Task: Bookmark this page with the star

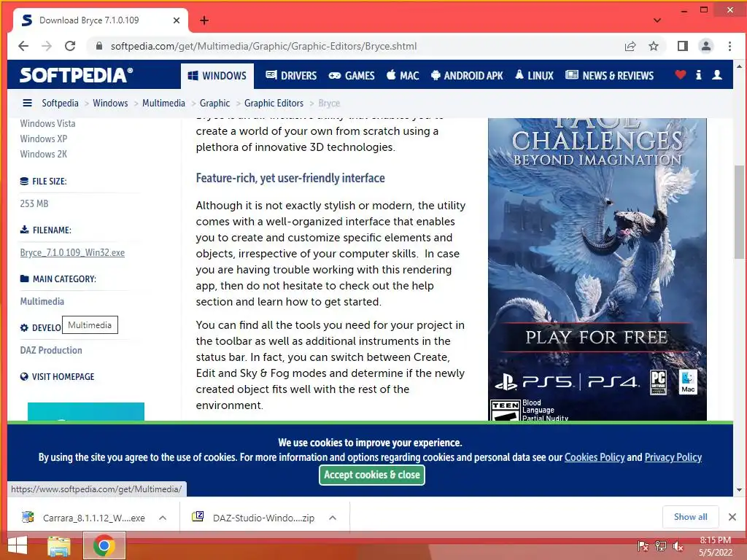Action: coord(654,46)
